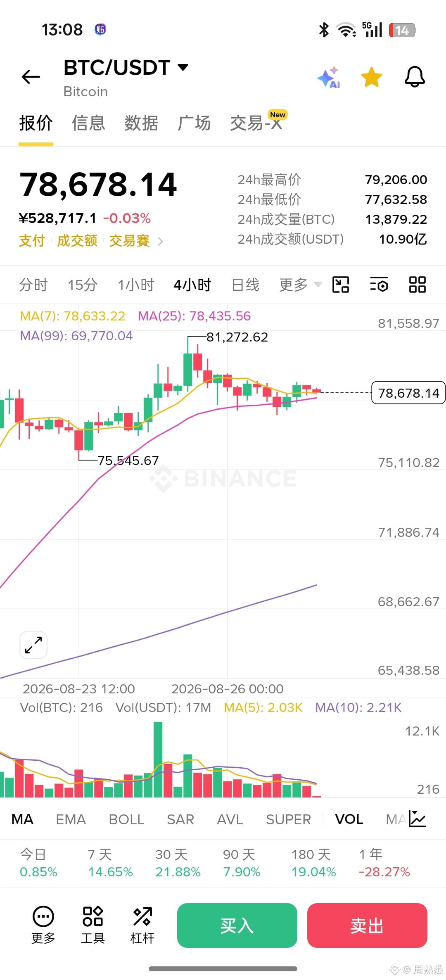Tap the green 买入 buy button
Screen dimensions: 446x980
point(237,925)
